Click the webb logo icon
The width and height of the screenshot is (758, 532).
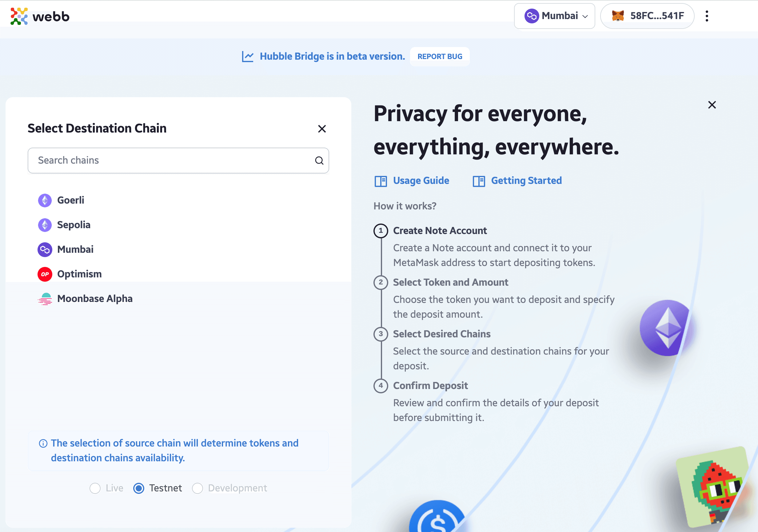coord(19,16)
